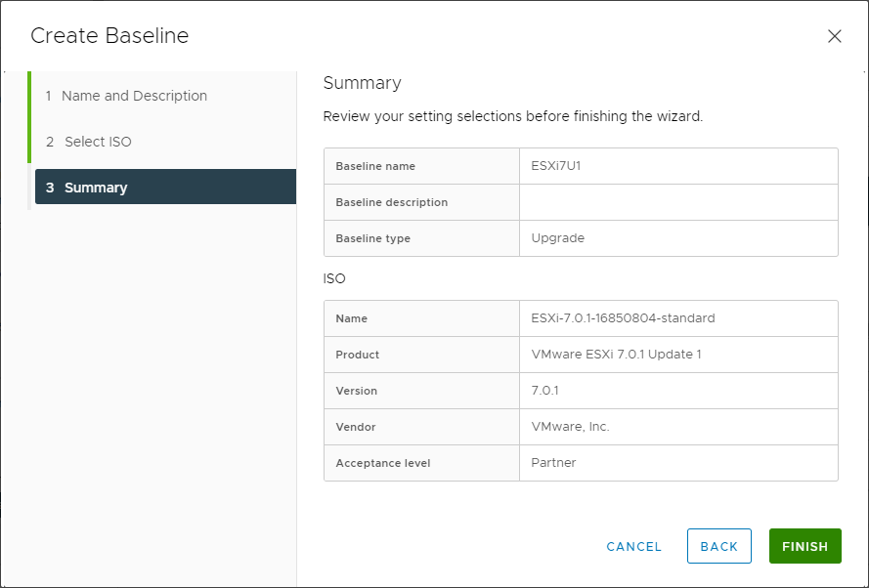Click the CANCEL link
The width and height of the screenshot is (869, 588).
coord(634,546)
